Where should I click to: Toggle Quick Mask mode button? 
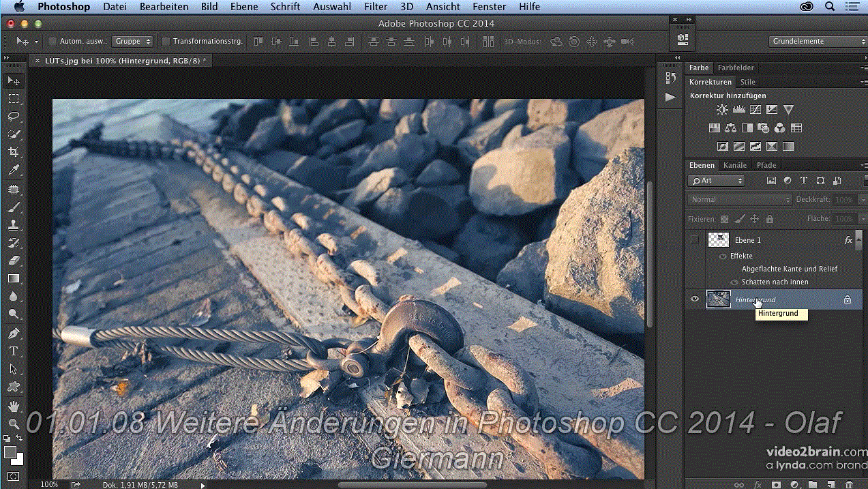tap(13, 476)
